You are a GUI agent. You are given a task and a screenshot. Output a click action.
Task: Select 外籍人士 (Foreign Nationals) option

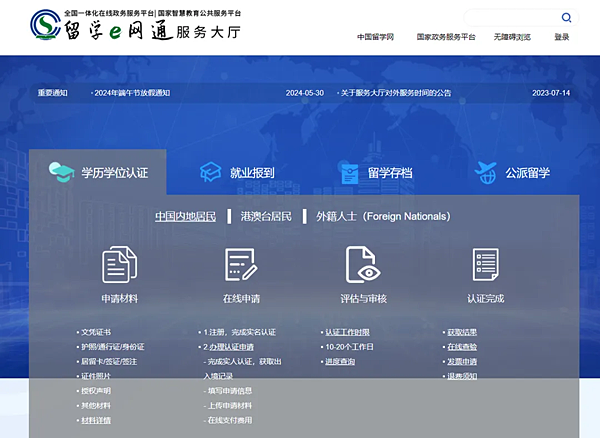tap(383, 216)
